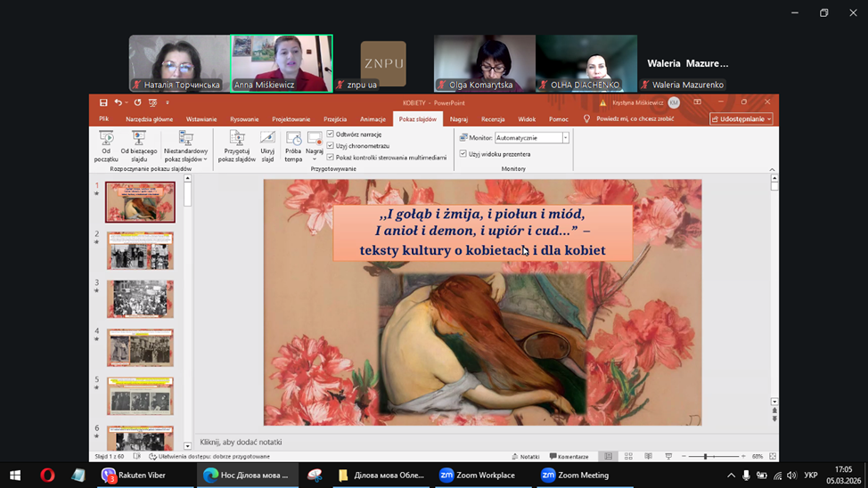868x488 pixels.
Task: Expand the Nagraj recording dropdown arrow
Action: (315, 159)
